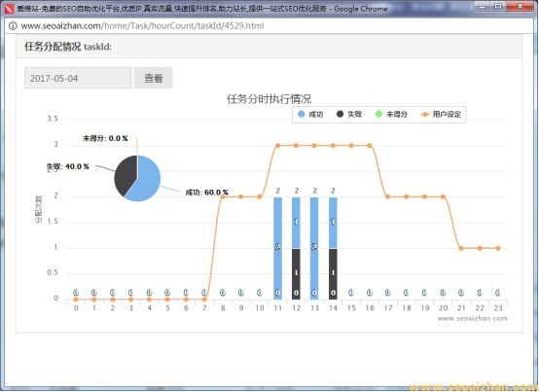The image size is (539, 392).
Task: Click the orange line point at hour 10
Action: pos(260,196)
